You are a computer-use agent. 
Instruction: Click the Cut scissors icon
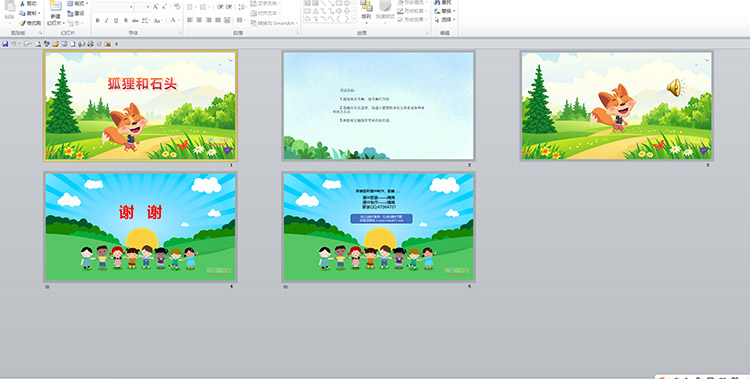(x=22, y=4)
